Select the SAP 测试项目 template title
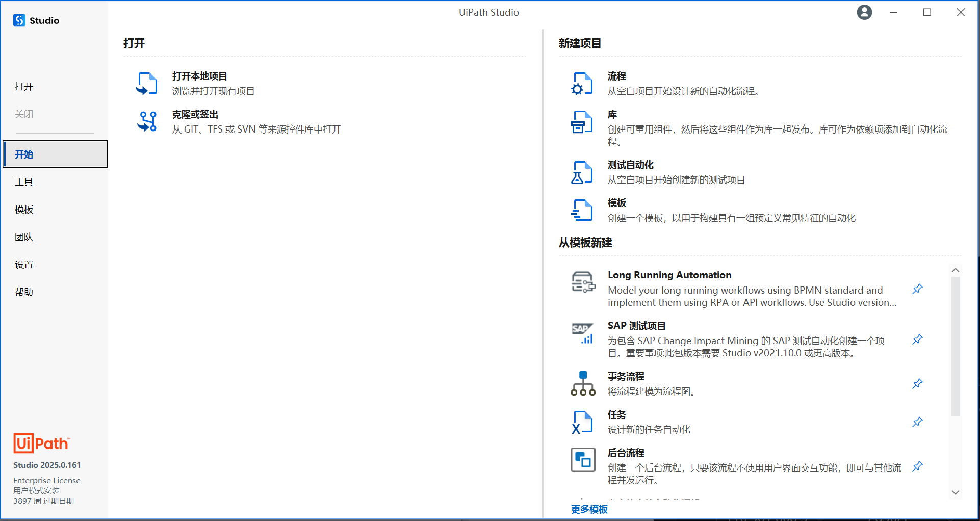This screenshot has height=521, width=980. click(x=636, y=326)
